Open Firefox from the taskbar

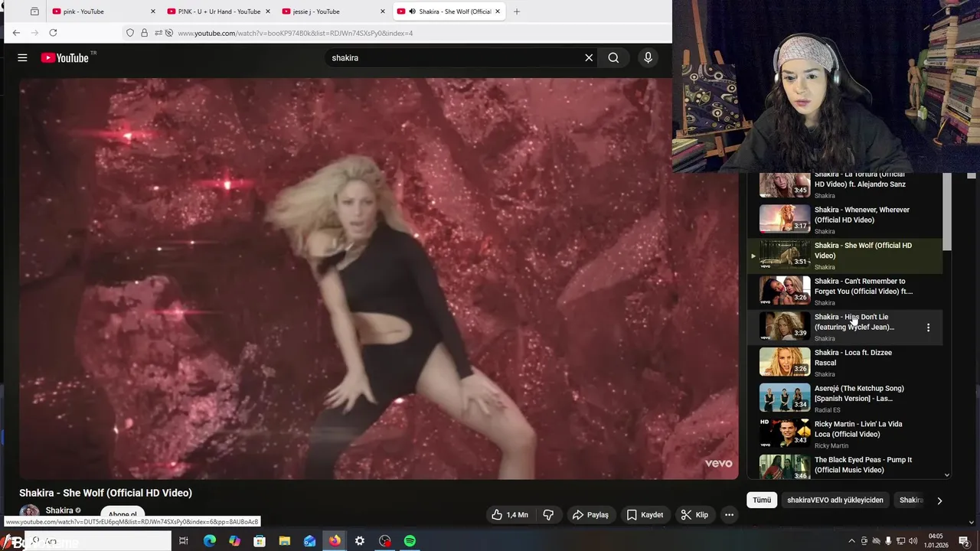(335, 541)
